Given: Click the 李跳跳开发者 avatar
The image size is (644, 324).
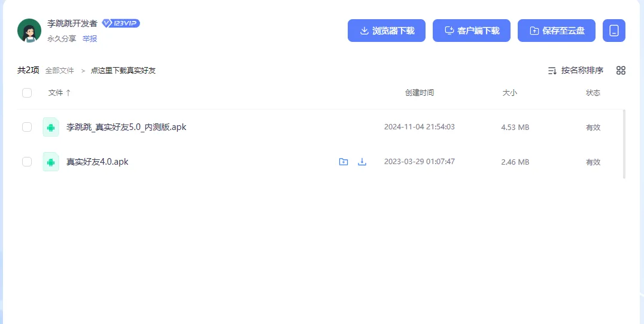Looking at the screenshot, I should pos(29,31).
